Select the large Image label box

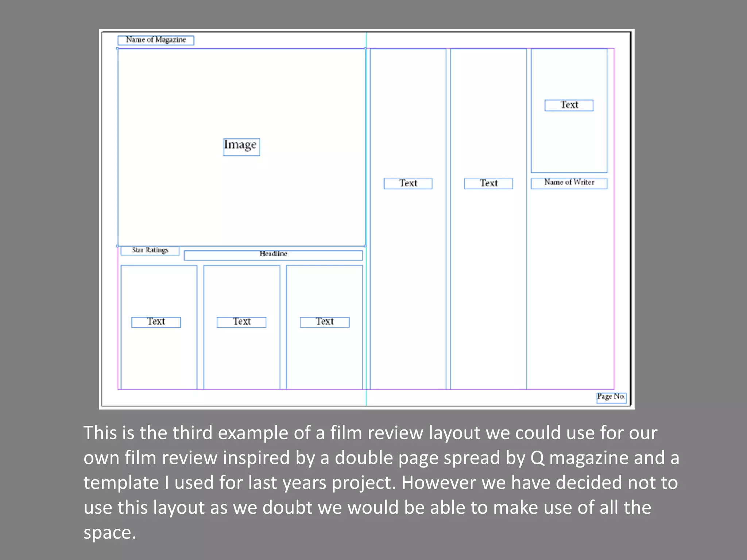pos(241,147)
